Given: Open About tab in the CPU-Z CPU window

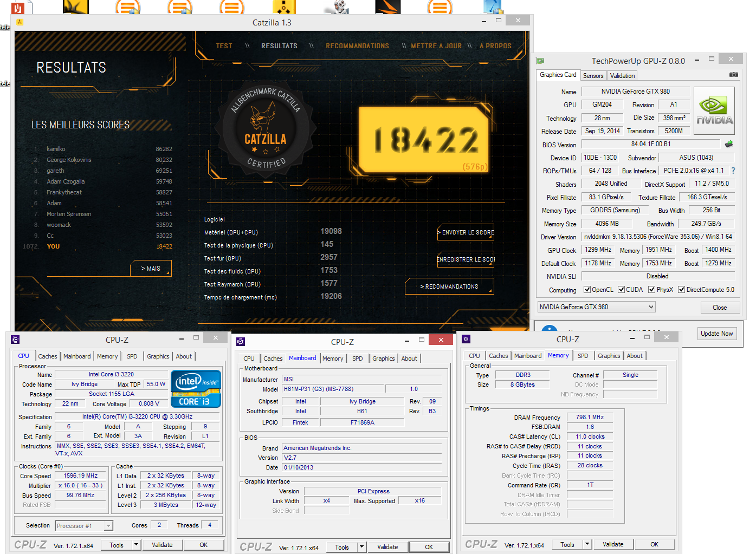Looking at the screenshot, I should coord(184,356).
